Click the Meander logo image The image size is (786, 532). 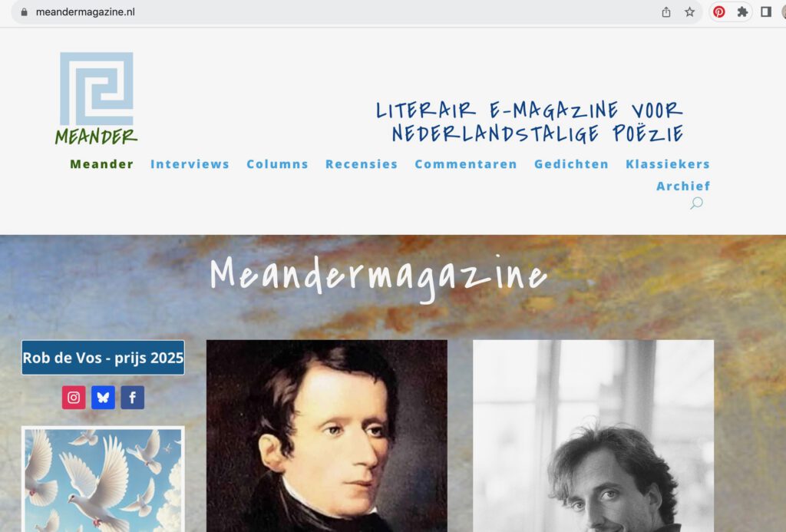coord(96,99)
